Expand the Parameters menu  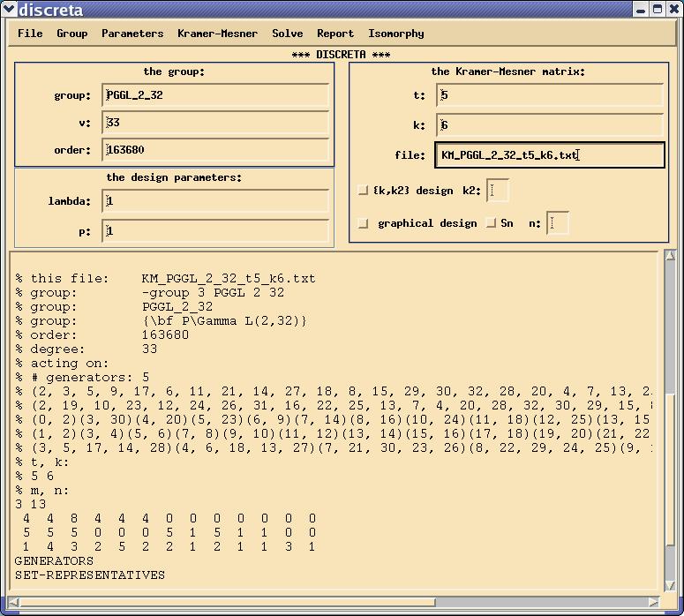tap(132, 34)
